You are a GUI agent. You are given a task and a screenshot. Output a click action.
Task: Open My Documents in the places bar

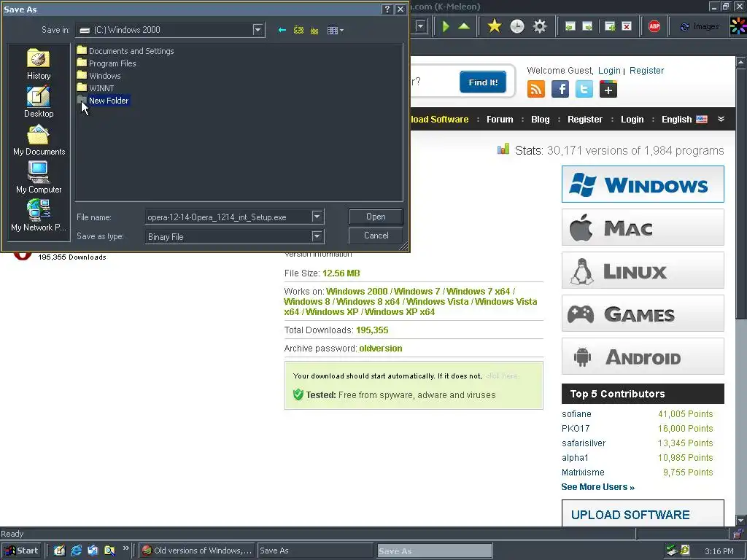[39, 141]
